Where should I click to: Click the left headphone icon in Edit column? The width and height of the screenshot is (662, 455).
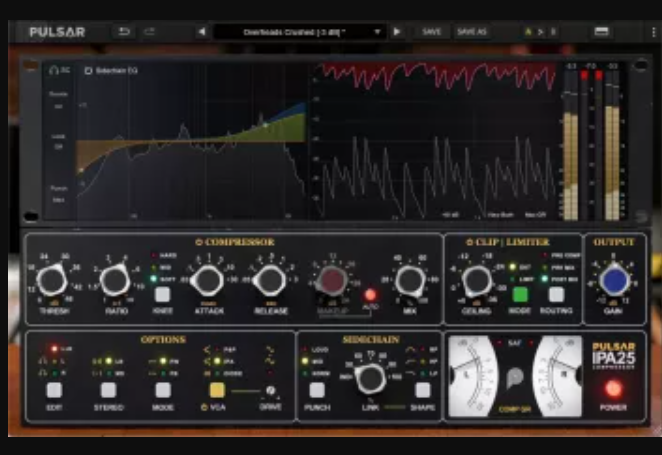click(x=42, y=361)
